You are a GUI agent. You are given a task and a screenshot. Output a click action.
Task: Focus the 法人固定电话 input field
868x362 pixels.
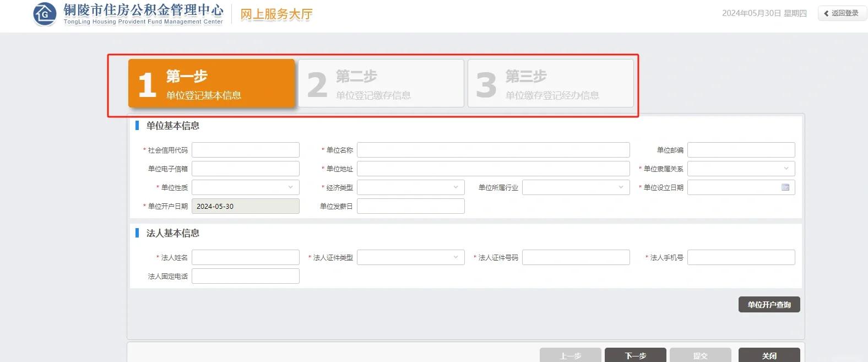tap(246, 276)
